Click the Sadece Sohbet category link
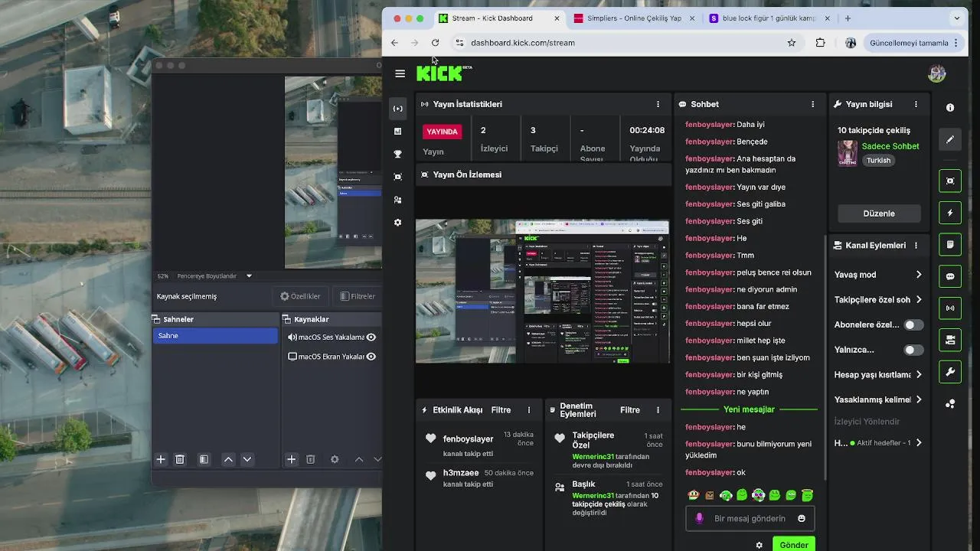The height and width of the screenshot is (551, 980). (890, 146)
